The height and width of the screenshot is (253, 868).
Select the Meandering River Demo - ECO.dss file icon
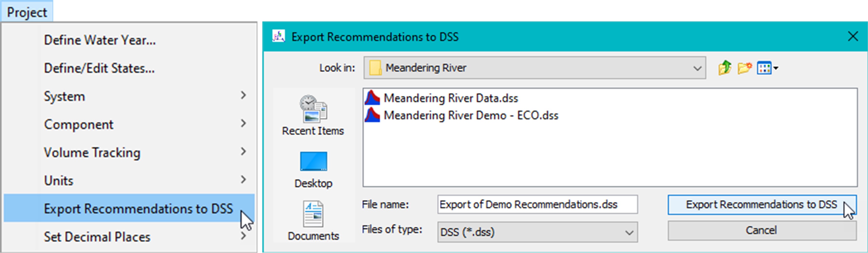point(372,115)
